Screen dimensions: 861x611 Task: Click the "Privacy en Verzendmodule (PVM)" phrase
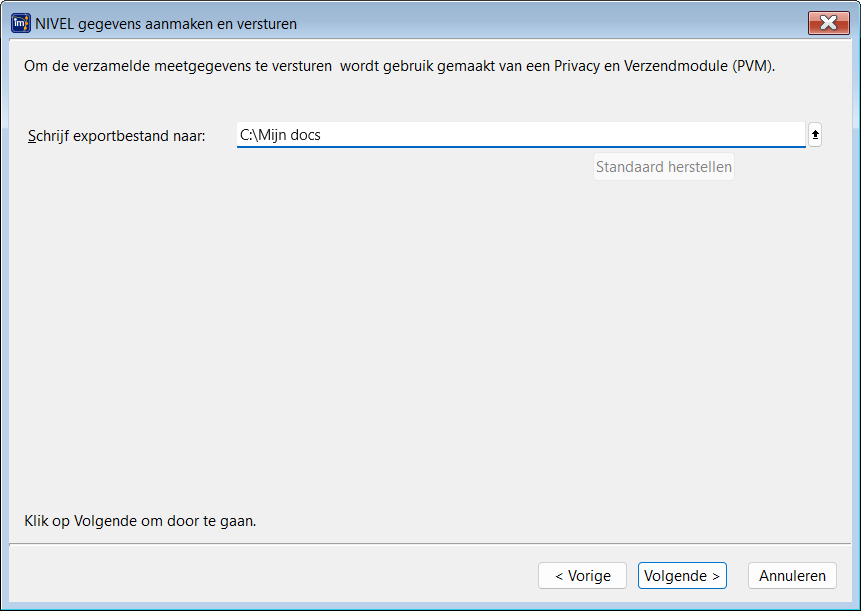pyautogui.click(x=664, y=67)
